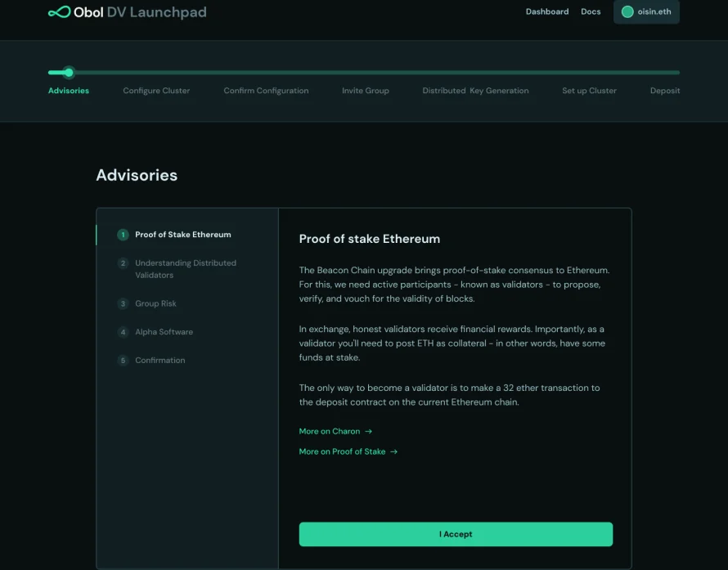This screenshot has height=570, width=728.
Task: Click the arrow beside More on Charon
Action: pos(369,431)
